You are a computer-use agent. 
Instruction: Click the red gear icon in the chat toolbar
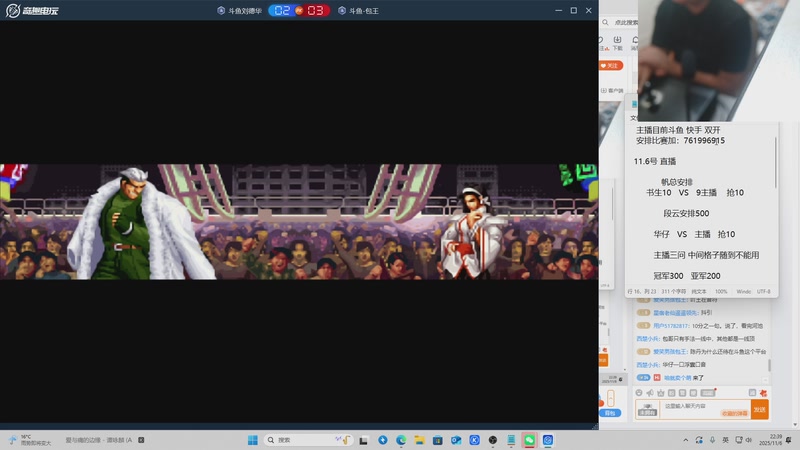(763, 393)
